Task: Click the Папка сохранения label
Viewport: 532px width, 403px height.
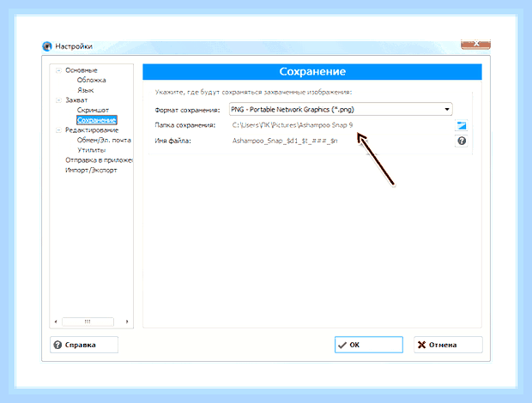Action: 185,125
